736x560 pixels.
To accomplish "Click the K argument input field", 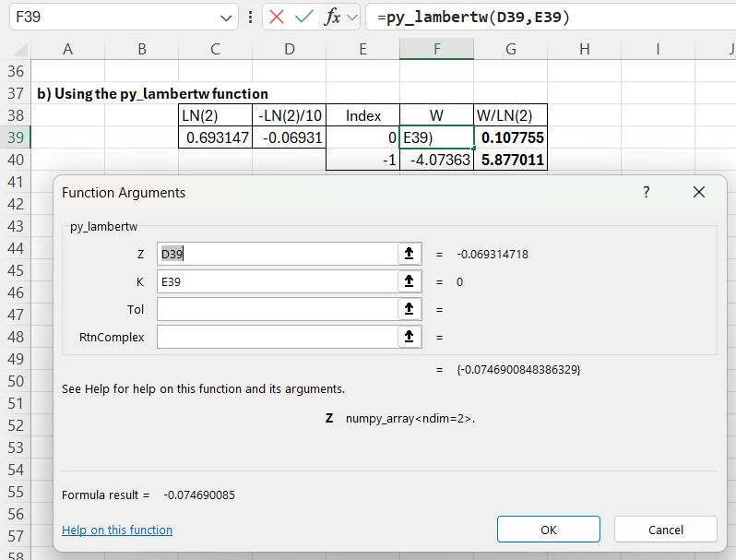I will click(276, 281).
